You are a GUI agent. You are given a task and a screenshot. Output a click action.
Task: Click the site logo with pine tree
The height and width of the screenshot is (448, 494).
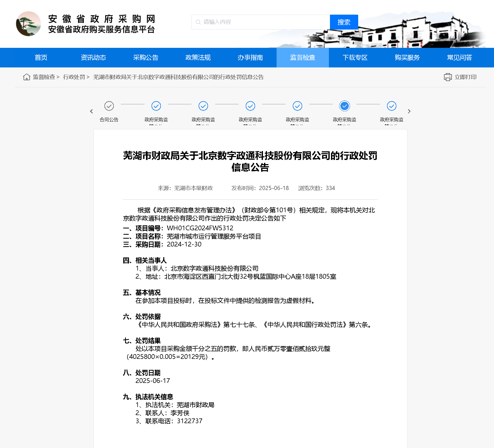click(x=29, y=24)
